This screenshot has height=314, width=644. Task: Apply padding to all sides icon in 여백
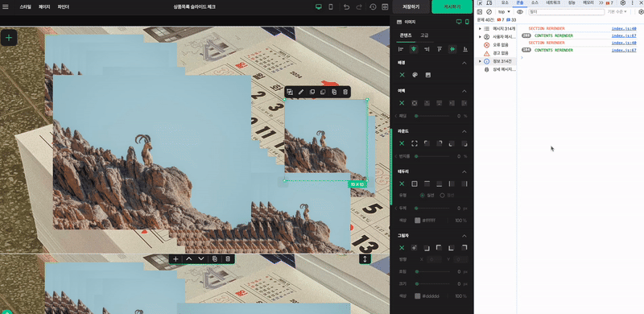pos(415,103)
